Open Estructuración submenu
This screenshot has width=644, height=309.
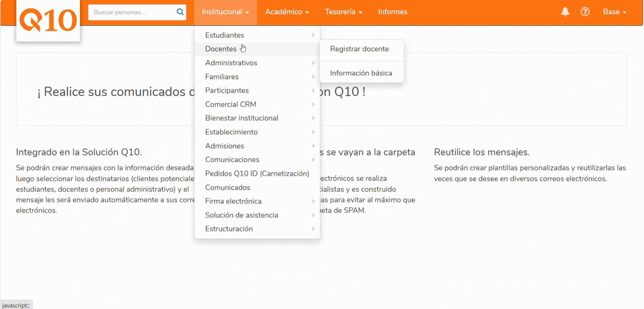257,229
